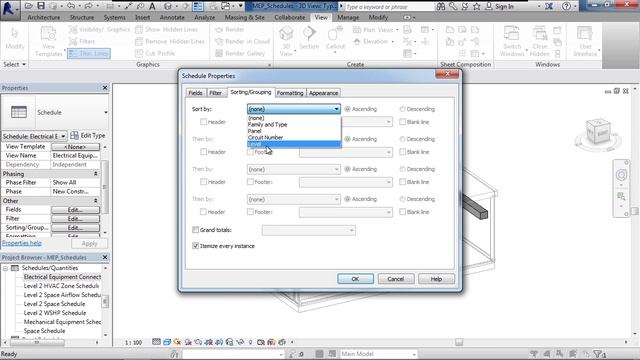Switch to the Appearance tab
Viewport: 640px width, 360px height.
323,93
